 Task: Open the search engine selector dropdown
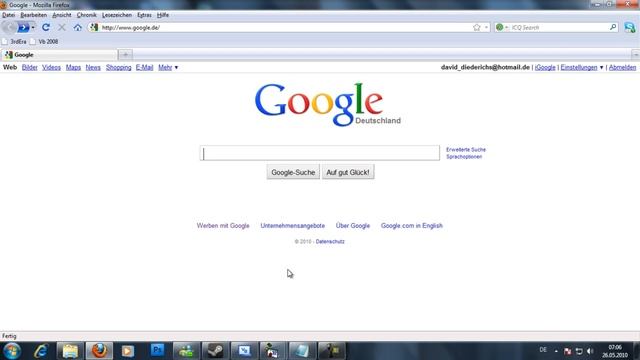(x=502, y=27)
